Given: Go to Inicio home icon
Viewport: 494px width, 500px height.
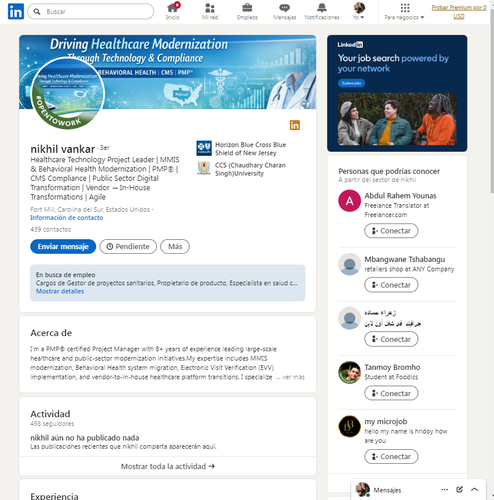Looking at the screenshot, I should tap(173, 11).
